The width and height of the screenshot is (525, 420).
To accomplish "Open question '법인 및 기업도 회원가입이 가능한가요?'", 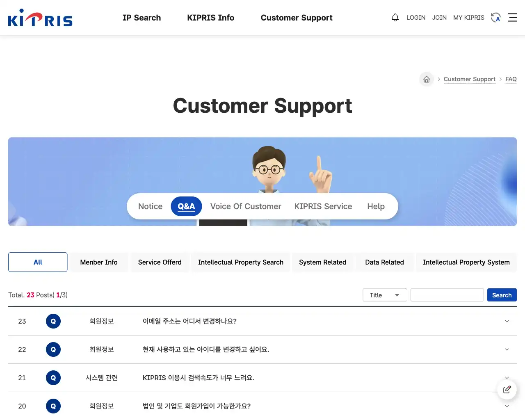I will pyautogui.click(x=196, y=406).
